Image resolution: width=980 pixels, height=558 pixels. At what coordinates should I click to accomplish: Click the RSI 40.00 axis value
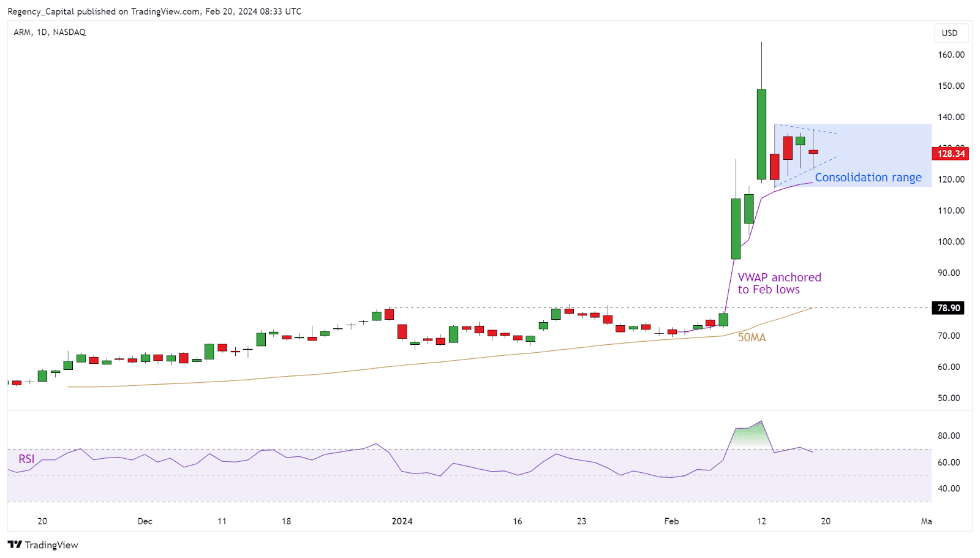[949, 489]
